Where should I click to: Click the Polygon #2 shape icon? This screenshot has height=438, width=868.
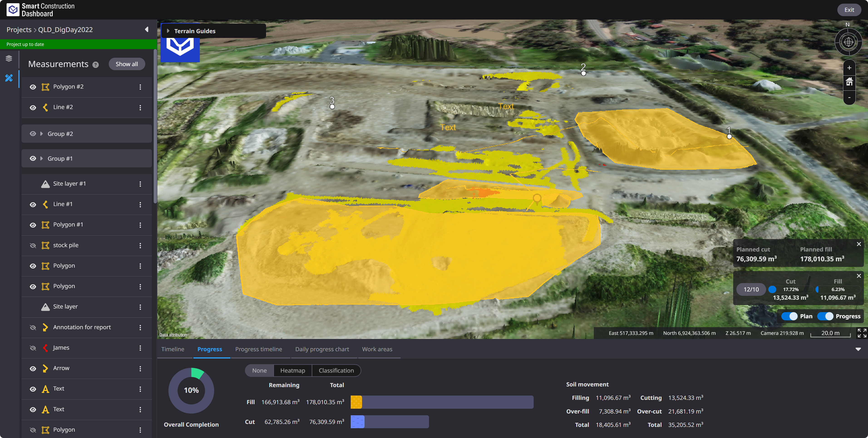coord(45,87)
